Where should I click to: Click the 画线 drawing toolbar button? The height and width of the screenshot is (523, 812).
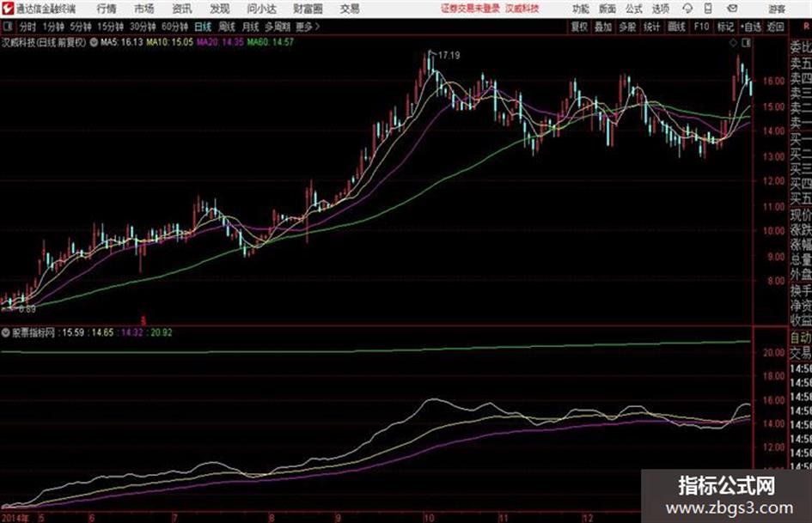(676, 27)
